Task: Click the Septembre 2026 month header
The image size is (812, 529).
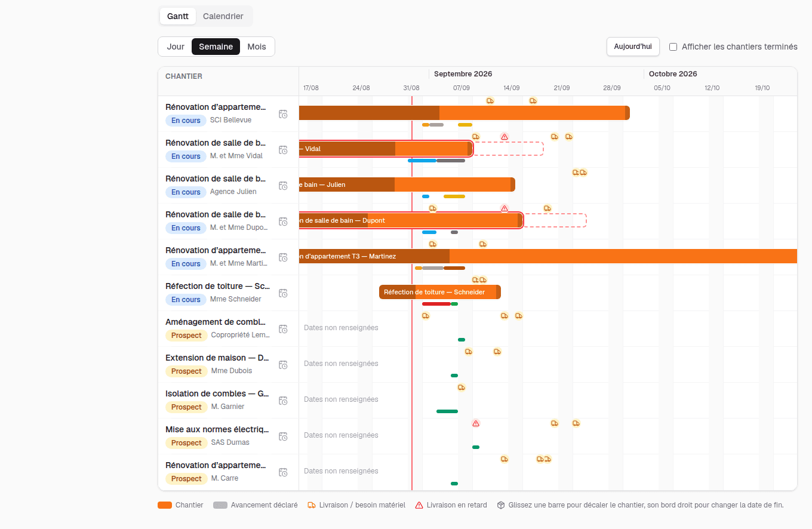Action: [463, 74]
